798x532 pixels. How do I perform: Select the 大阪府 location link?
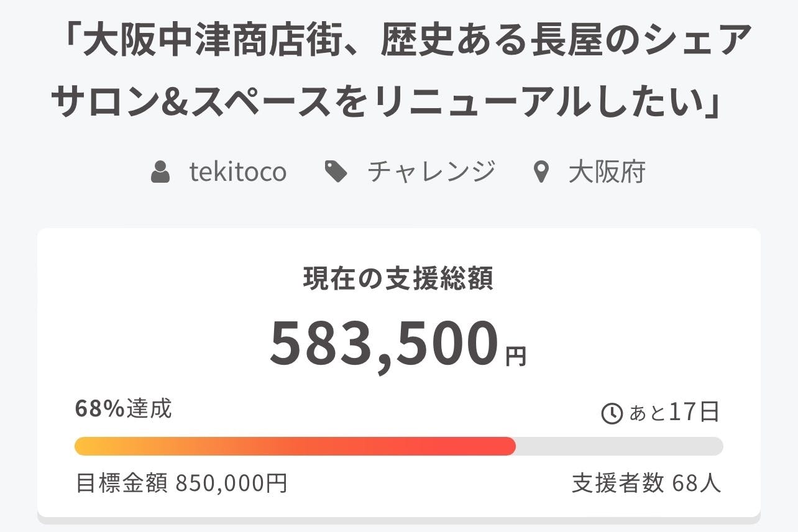coord(607,172)
